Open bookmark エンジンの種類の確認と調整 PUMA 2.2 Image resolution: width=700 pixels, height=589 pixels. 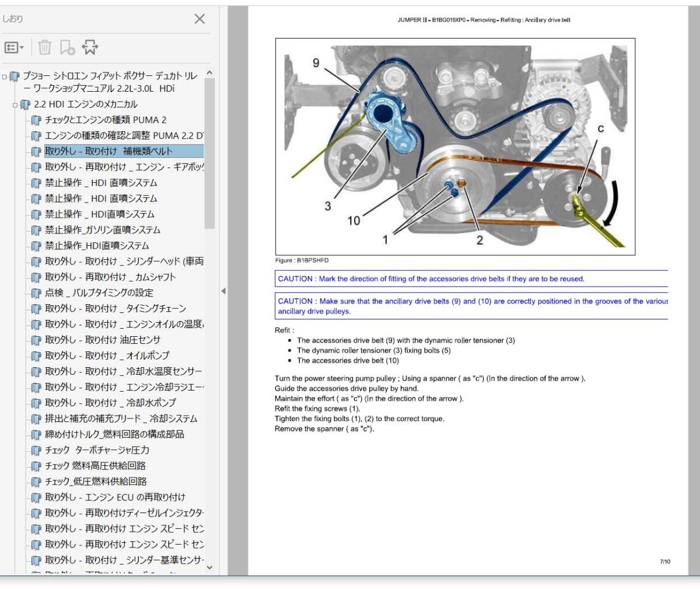click(x=124, y=135)
